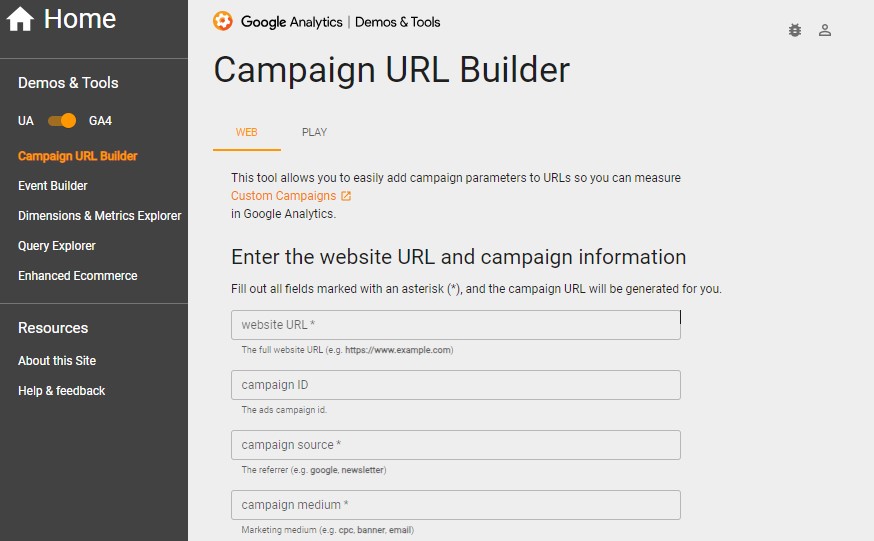Viewport: 874px width, 541px height.
Task: Focus the website URL input field
Action: pos(455,325)
